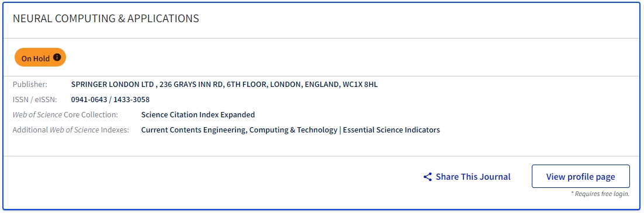Open the Share This Journal link
The image size is (644, 213).
coord(467,177)
